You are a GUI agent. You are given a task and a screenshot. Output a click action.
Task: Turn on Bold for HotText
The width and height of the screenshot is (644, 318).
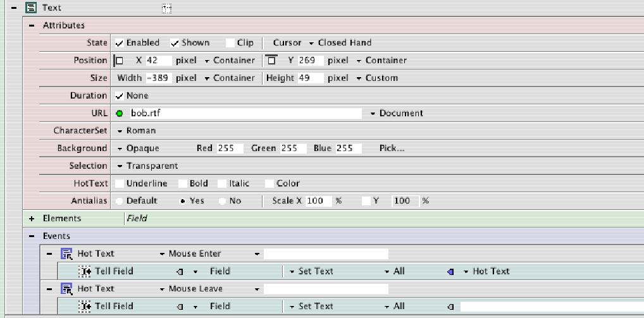182,183
